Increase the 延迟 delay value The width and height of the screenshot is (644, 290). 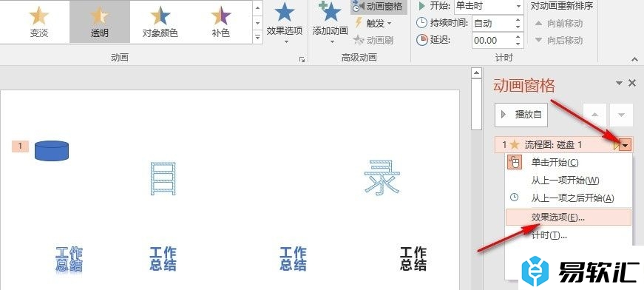click(518, 36)
